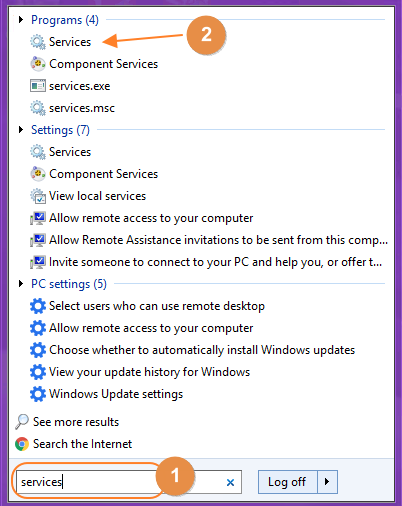
Task: Collapse the PC settings (5) group arrow
Action: [21, 284]
